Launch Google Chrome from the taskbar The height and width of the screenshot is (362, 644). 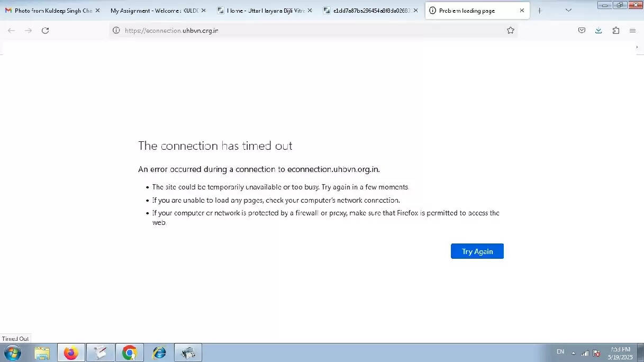(129, 352)
